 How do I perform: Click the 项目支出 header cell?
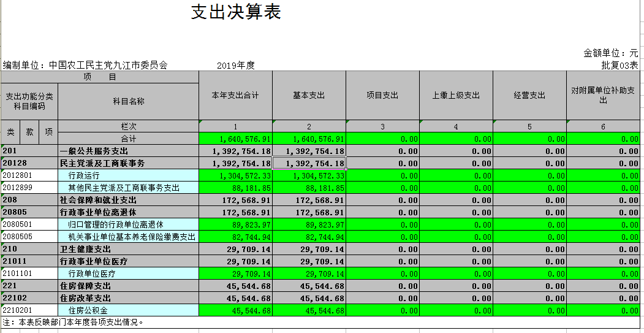[382, 96]
